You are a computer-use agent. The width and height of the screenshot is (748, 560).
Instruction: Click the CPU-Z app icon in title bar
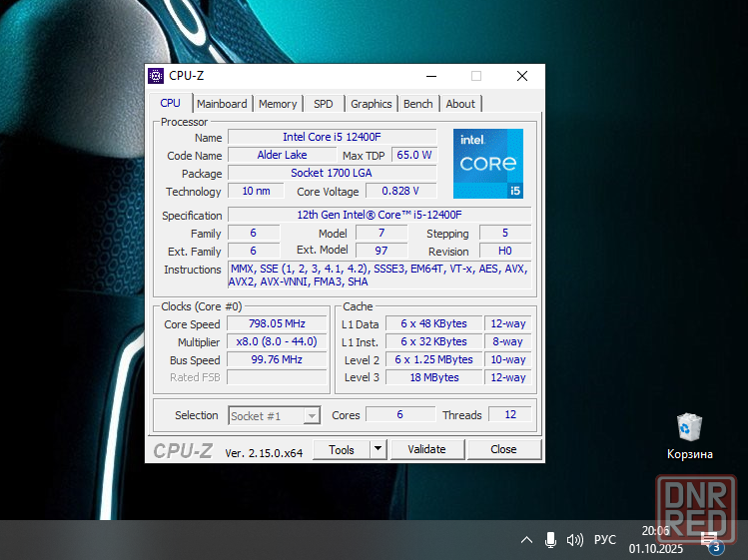pyautogui.click(x=156, y=76)
